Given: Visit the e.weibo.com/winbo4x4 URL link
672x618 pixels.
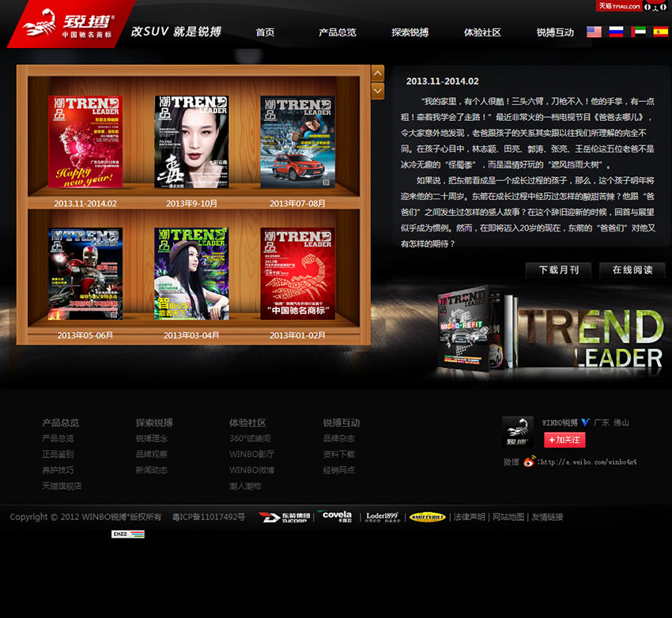Looking at the screenshot, I should point(589,462).
